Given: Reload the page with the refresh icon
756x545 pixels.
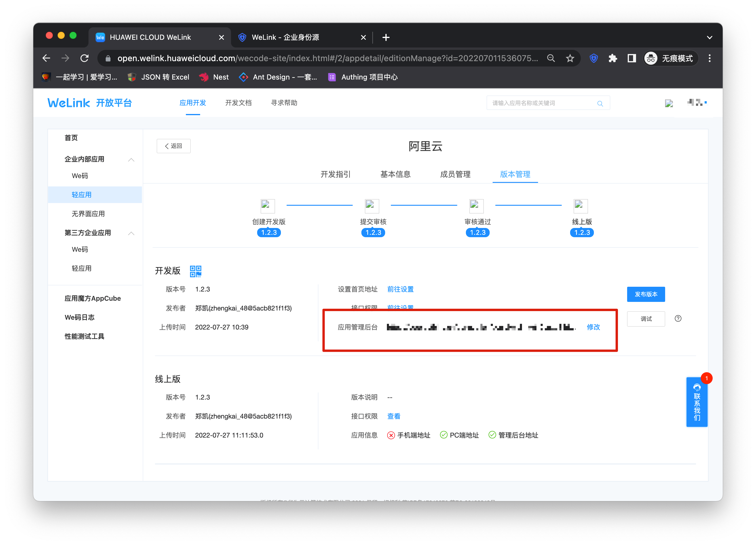Looking at the screenshot, I should 85,58.
